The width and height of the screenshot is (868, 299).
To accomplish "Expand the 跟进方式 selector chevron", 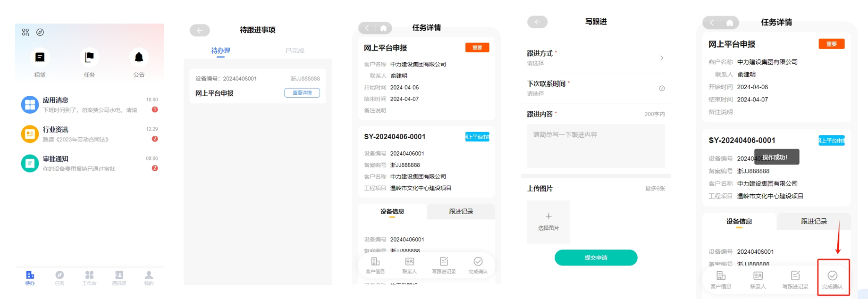I will 662,58.
